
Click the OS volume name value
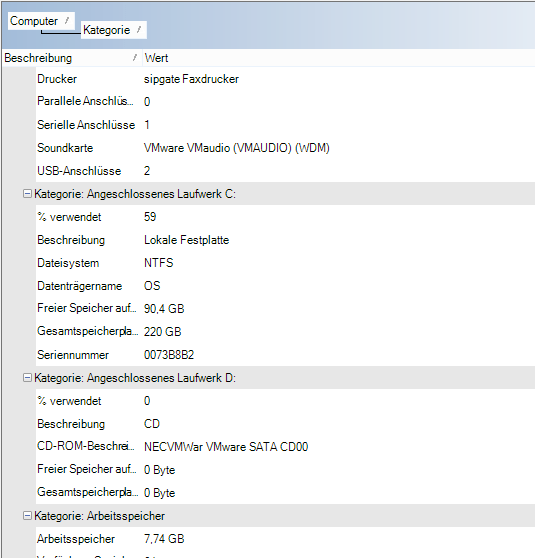pyautogui.click(x=152, y=286)
